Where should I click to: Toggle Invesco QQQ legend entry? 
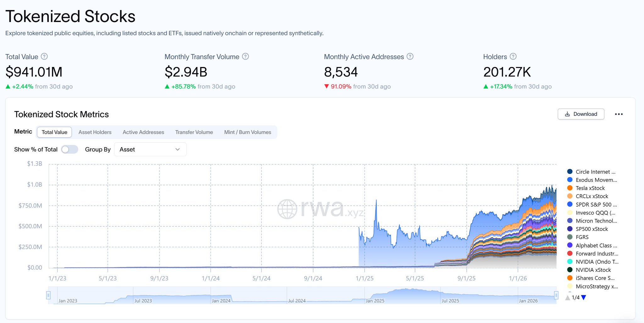point(591,213)
